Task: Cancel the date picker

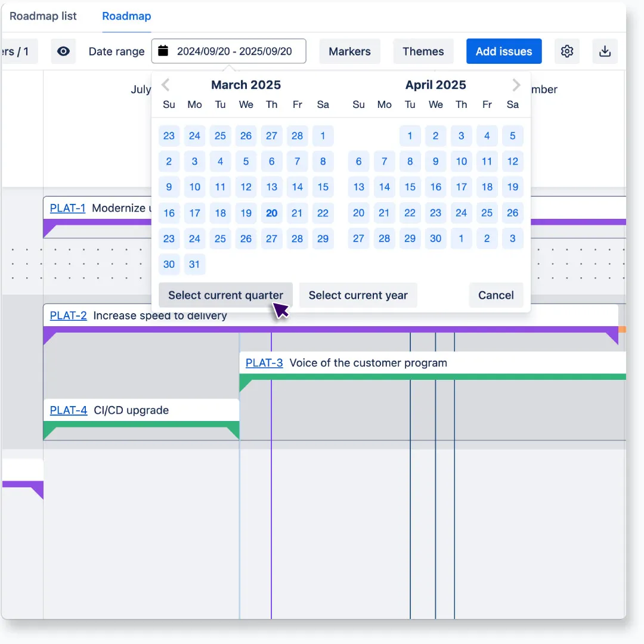Action: coord(496,295)
